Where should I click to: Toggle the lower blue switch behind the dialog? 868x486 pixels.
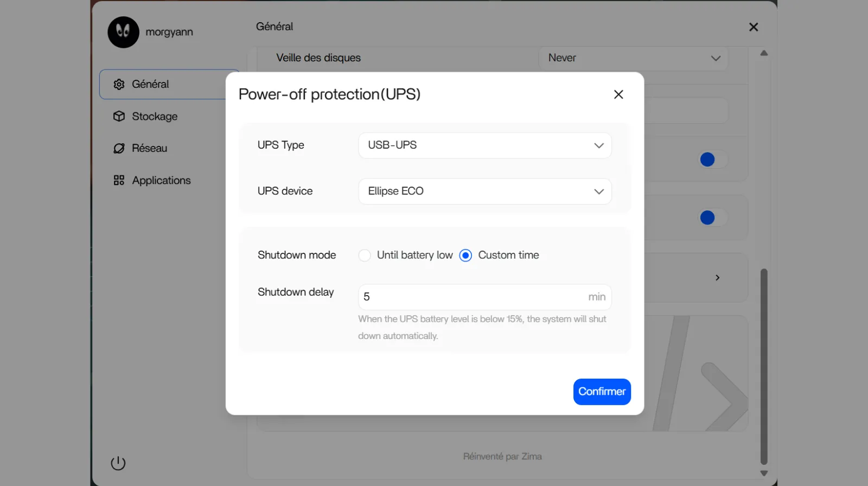pyautogui.click(x=712, y=218)
